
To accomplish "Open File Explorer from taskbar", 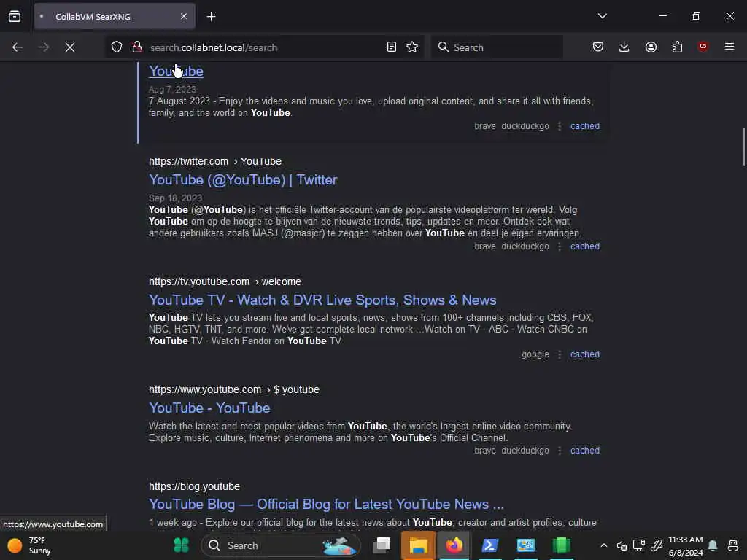I will tap(418, 545).
